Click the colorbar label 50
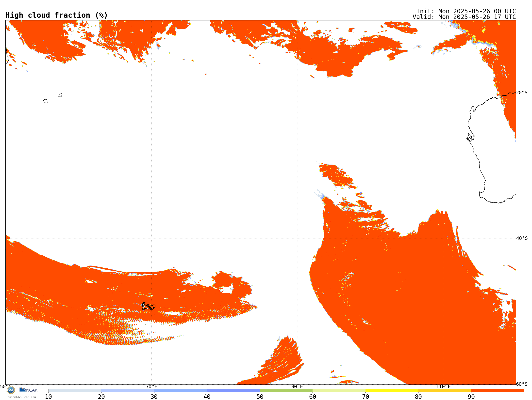 pos(260,397)
